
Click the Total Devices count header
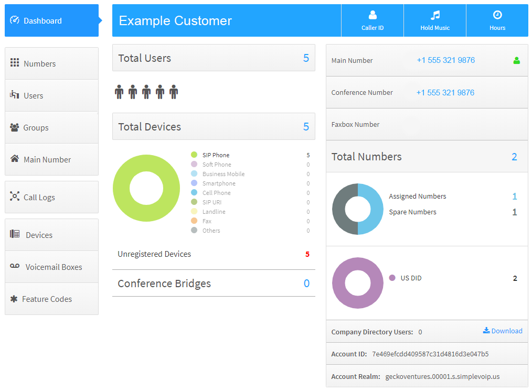214,127
